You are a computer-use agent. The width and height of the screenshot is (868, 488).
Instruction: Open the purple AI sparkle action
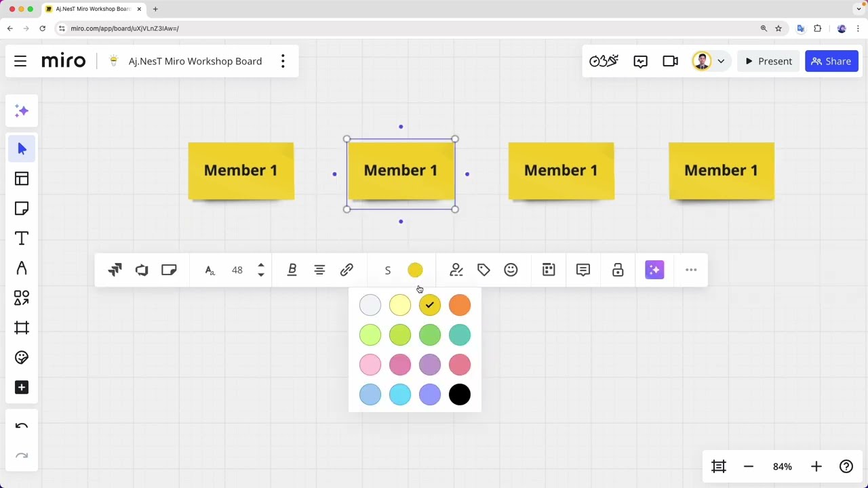[654, 270]
